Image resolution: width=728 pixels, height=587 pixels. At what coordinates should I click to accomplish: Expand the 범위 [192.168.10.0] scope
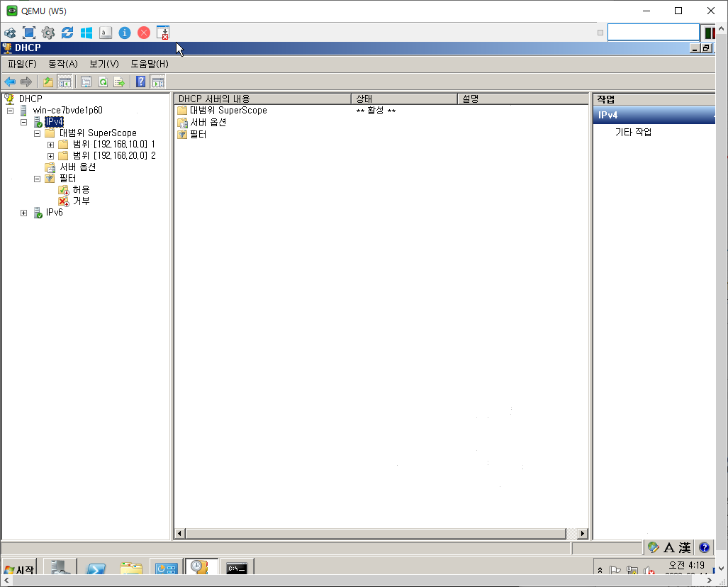pos(50,145)
